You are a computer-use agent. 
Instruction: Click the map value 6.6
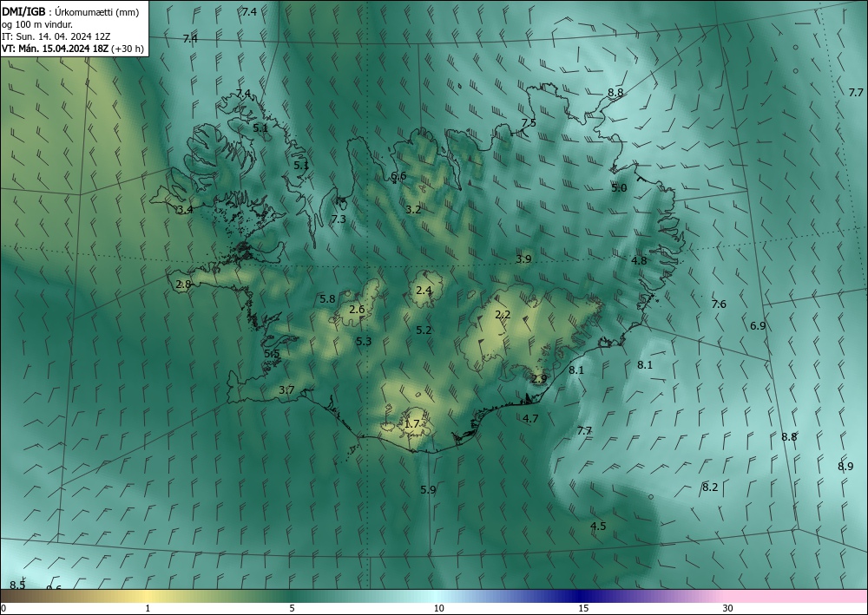[x=398, y=176]
